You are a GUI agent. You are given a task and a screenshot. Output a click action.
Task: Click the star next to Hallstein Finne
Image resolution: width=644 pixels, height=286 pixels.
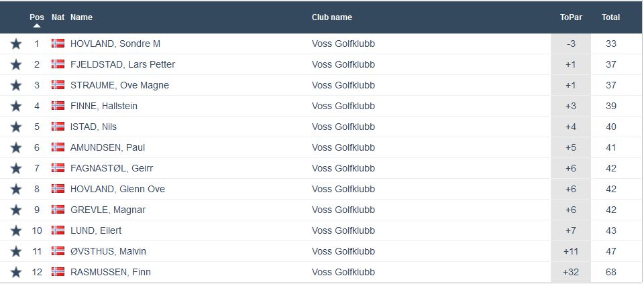16,106
